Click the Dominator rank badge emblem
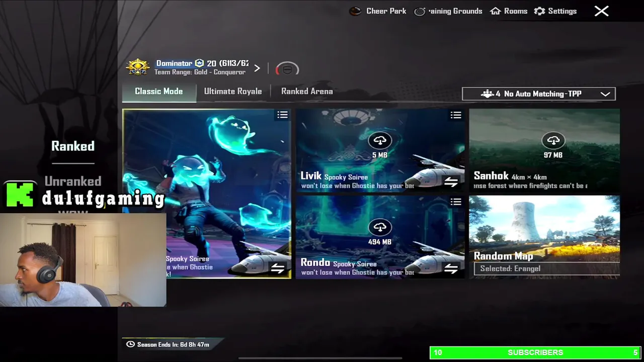The image size is (644, 362). click(x=138, y=67)
